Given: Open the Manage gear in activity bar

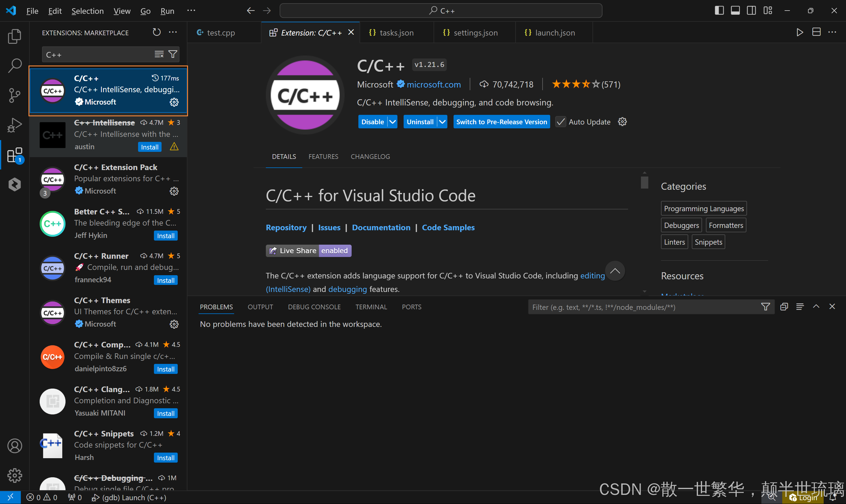Looking at the screenshot, I should tap(15, 476).
